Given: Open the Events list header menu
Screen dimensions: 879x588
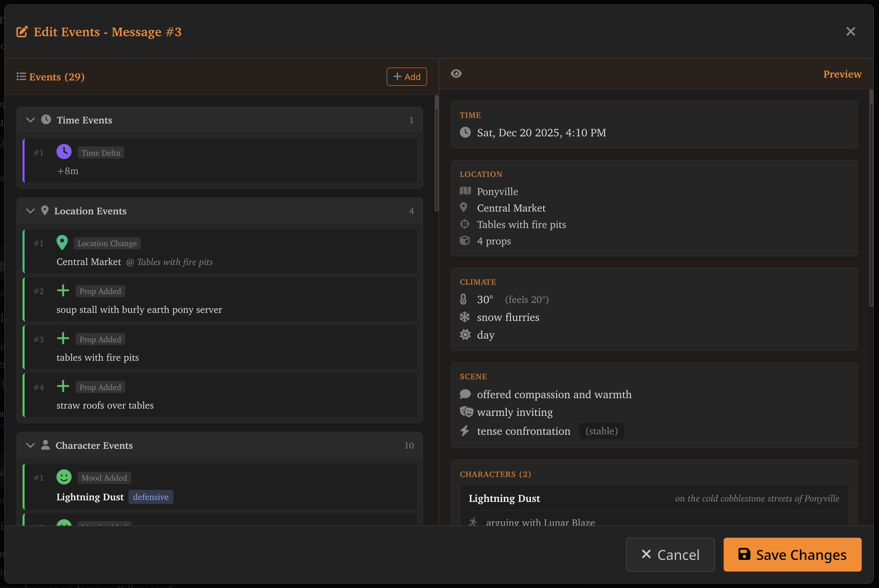Looking at the screenshot, I should [21, 76].
